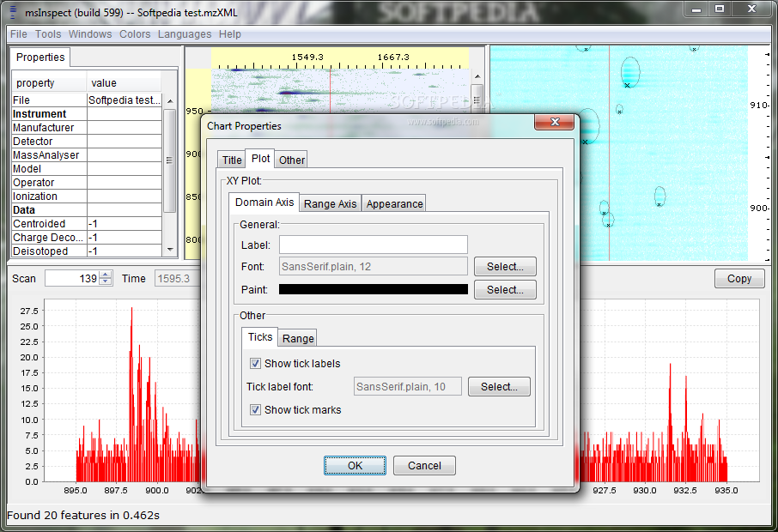Click the Font field showing SansSerif.plain, 12
Image resolution: width=778 pixels, height=532 pixels.
point(374,266)
